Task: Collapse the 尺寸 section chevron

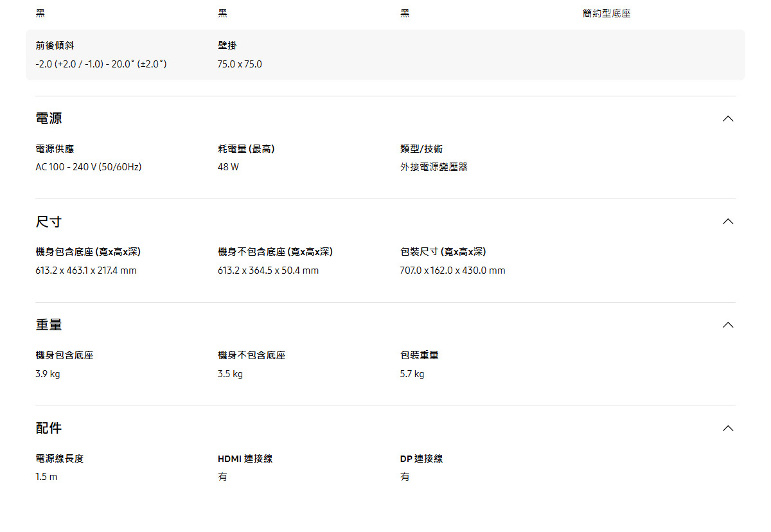Action: pos(727,222)
